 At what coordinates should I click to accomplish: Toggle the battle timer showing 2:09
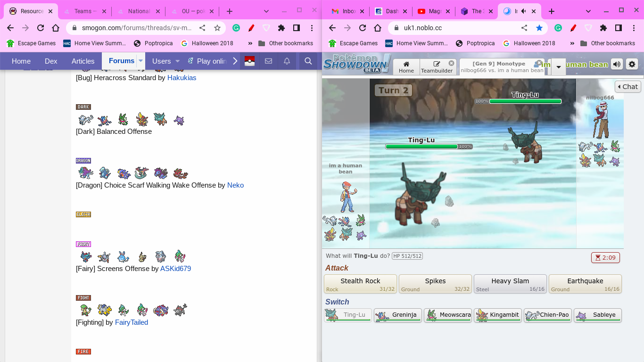click(x=605, y=257)
